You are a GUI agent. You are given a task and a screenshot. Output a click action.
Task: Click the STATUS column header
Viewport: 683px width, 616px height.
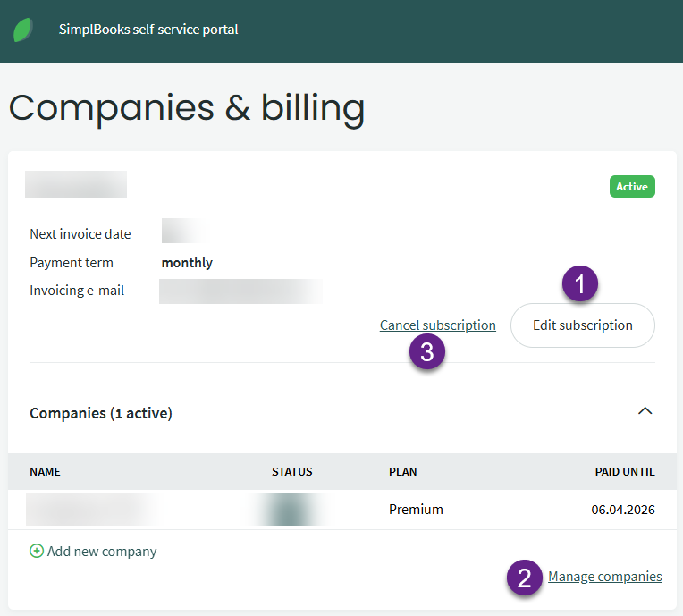point(291,472)
